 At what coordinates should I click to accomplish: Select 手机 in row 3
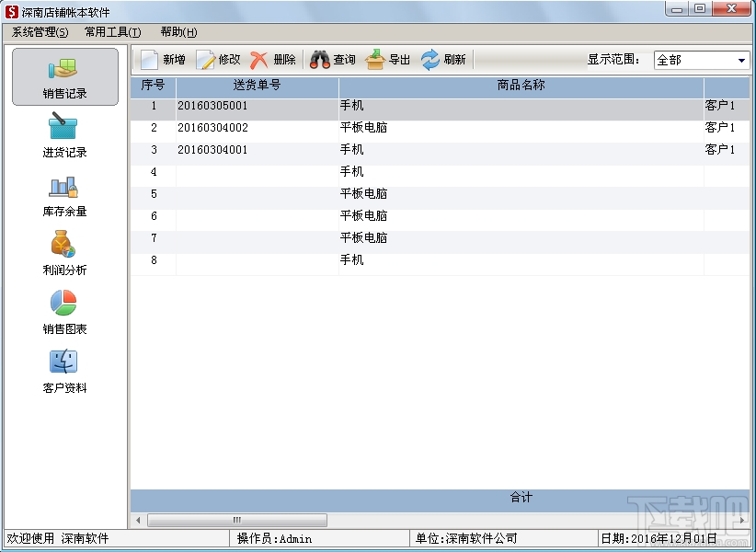click(x=351, y=150)
